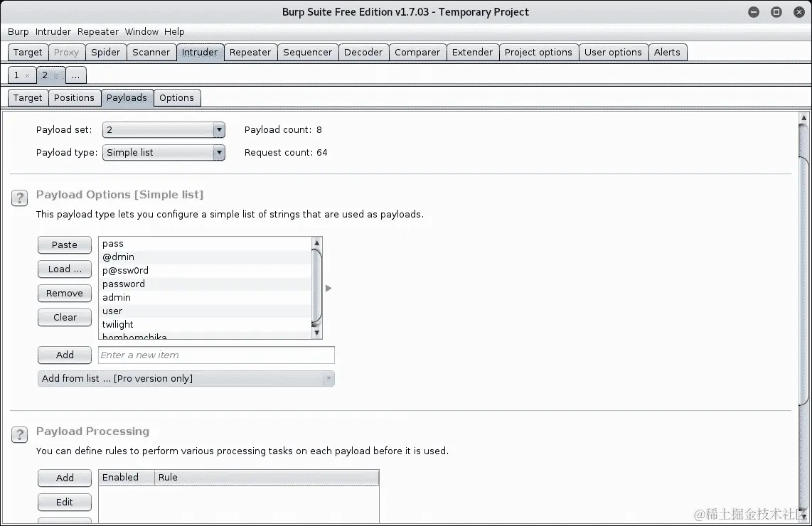
Task: Open the Positions sub-tab
Action: click(x=74, y=98)
